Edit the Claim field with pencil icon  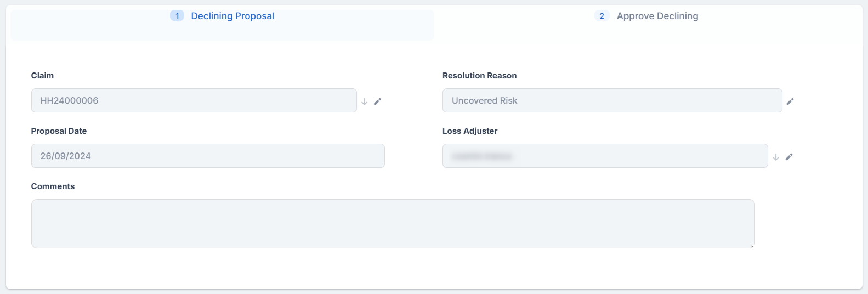tap(377, 101)
